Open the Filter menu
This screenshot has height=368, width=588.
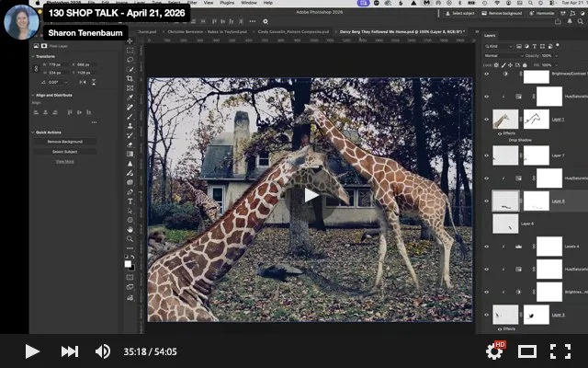[x=192, y=3]
